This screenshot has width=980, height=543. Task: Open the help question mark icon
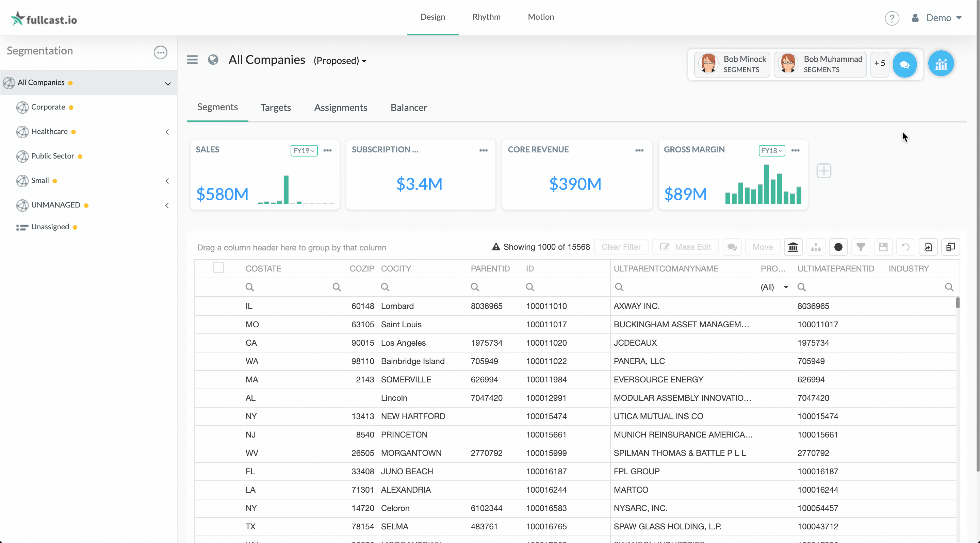(x=892, y=18)
